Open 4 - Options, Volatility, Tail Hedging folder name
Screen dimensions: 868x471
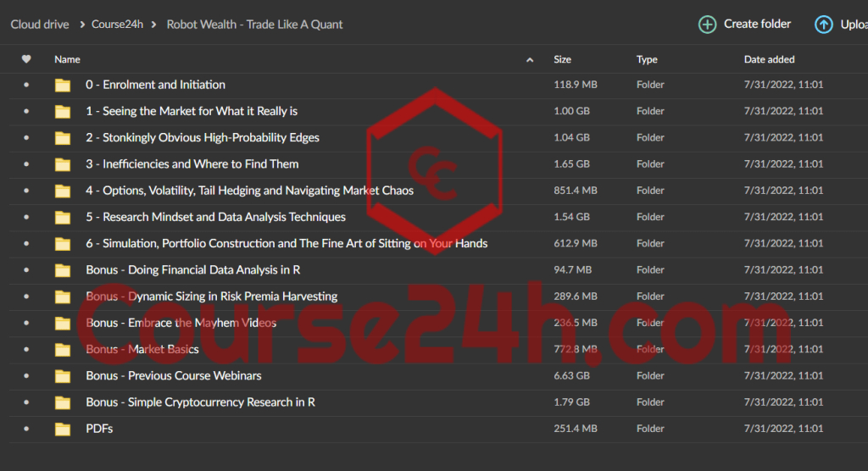[250, 191]
